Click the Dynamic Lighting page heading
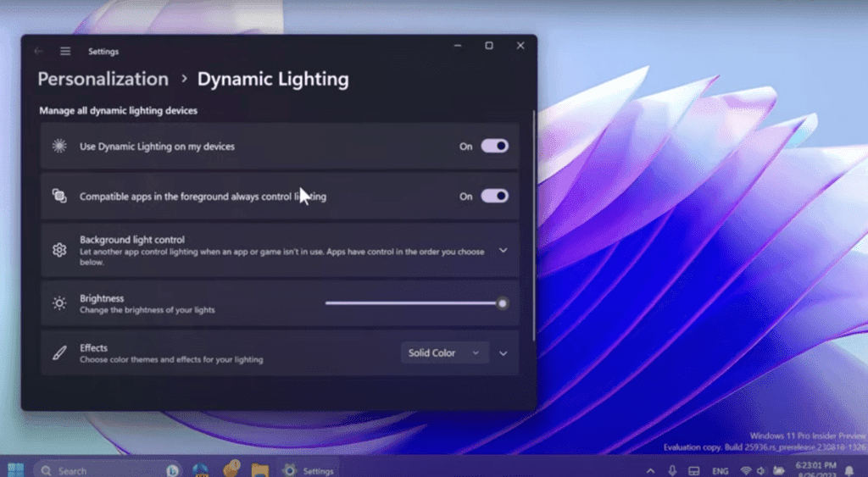868x477 pixels. 273,79
